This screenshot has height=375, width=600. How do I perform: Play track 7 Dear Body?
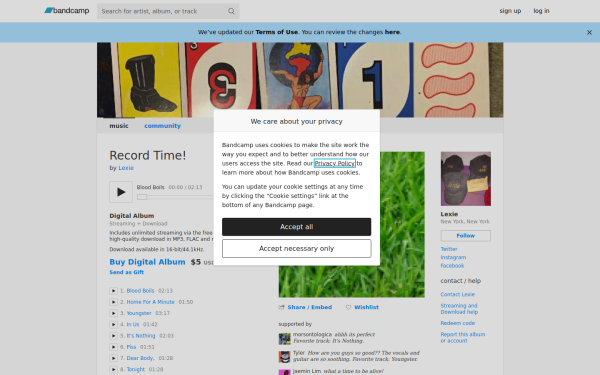(113, 358)
